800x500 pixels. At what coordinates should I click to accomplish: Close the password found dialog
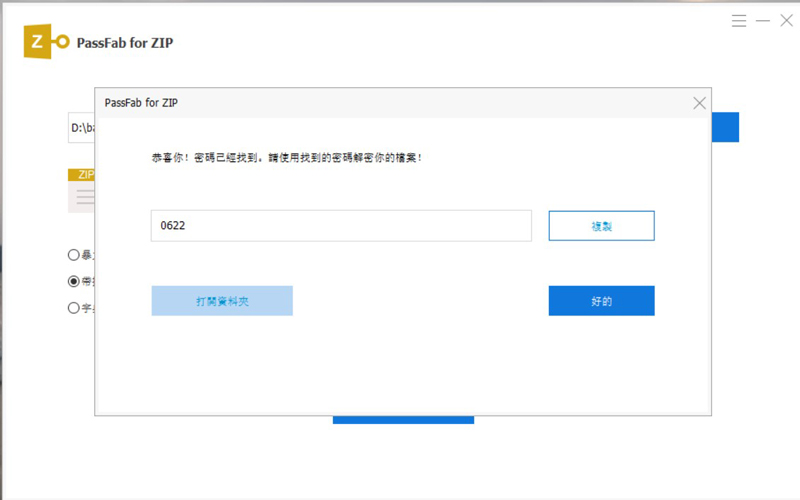coord(699,103)
